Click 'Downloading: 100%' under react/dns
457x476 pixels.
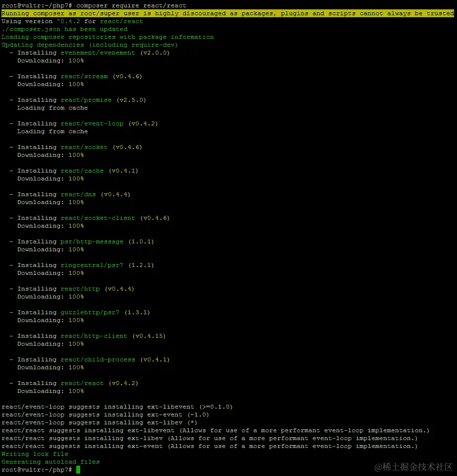tap(50, 202)
